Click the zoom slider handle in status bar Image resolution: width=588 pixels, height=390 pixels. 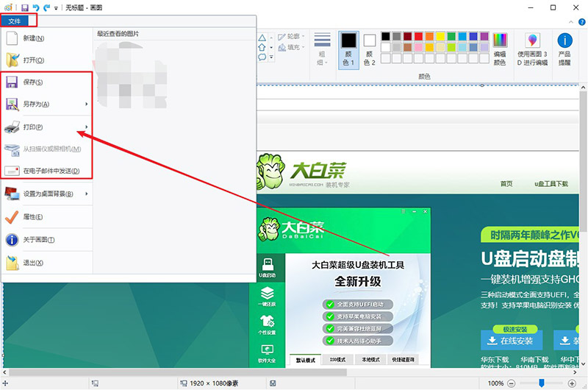click(x=542, y=383)
